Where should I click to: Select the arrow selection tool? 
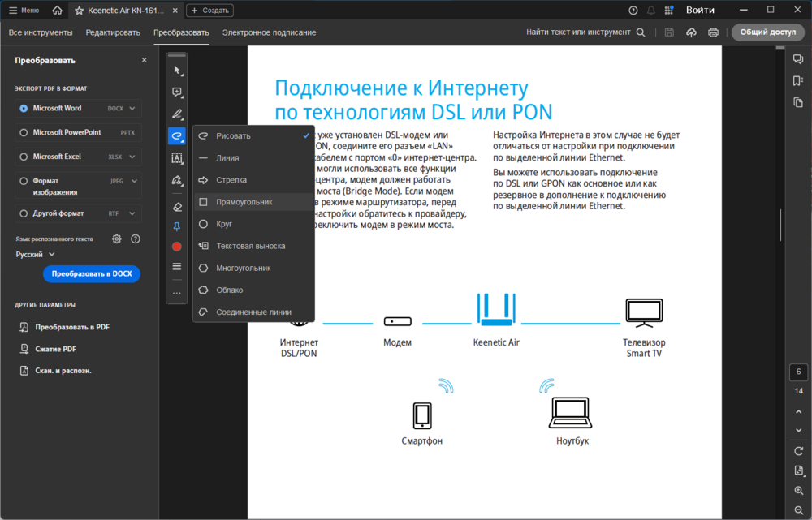pyautogui.click(x=177, y=71)
